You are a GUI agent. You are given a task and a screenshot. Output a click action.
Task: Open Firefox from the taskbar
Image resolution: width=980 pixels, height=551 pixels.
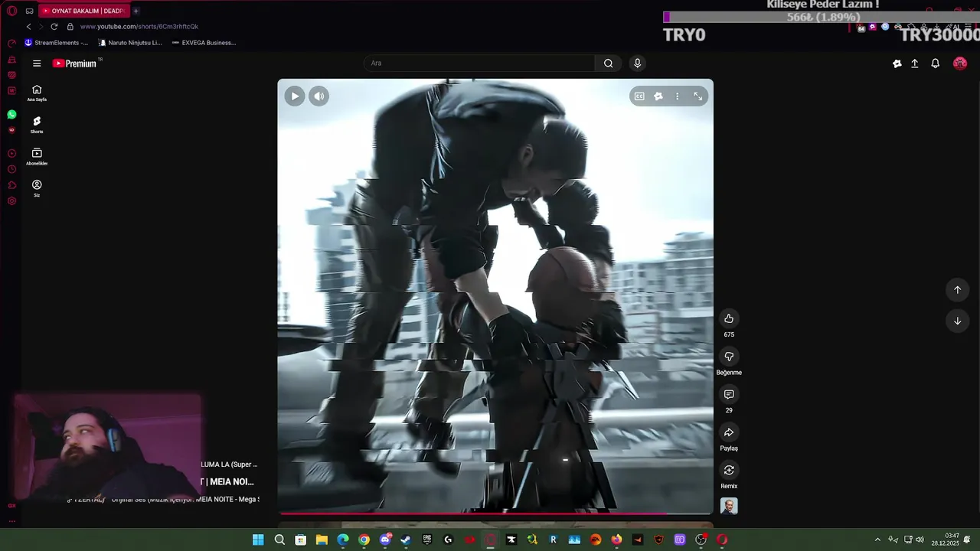tap(616, 540)
